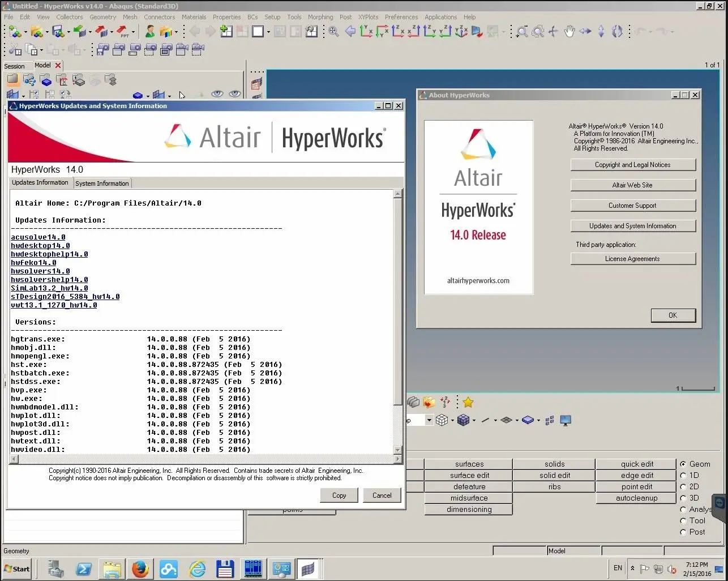Click the Copy button in Updates dialog
Screen dimensions: 728x581
pos(339,495)
